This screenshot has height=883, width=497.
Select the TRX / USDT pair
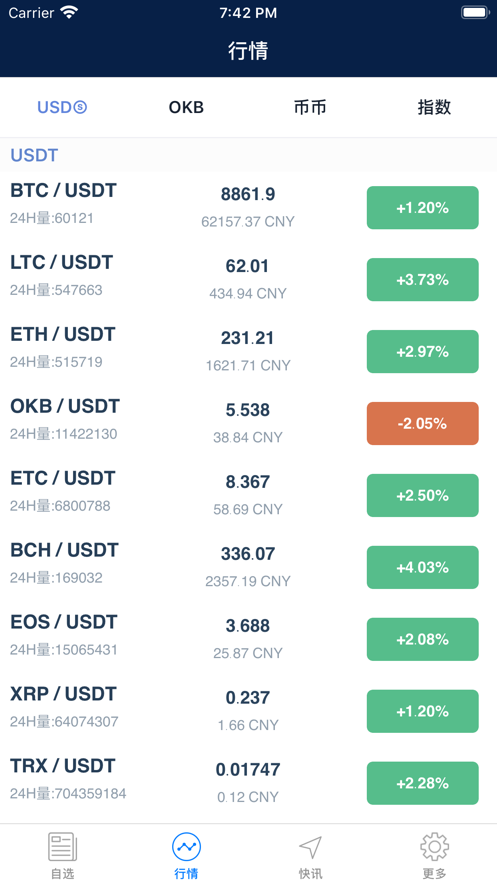click(x=248, y=783)
